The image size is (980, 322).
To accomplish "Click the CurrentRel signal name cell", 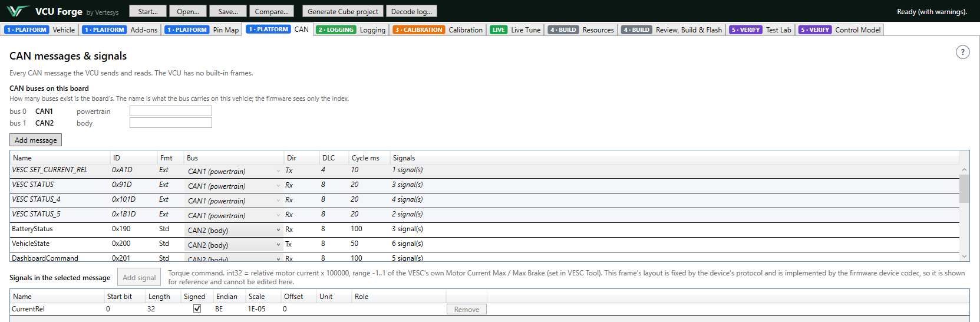I will [x=28, y=309].
